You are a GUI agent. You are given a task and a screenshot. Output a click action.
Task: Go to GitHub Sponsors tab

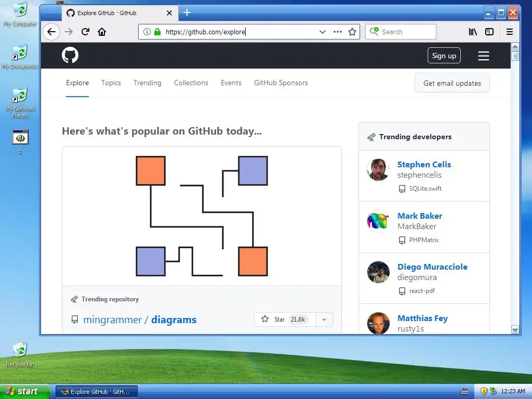(281, 83)
